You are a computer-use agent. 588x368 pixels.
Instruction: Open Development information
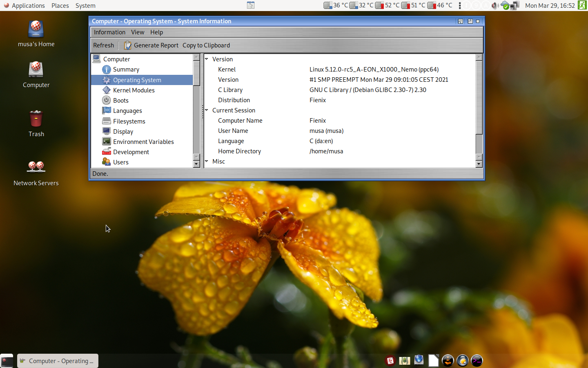click(x=131, y=152)
